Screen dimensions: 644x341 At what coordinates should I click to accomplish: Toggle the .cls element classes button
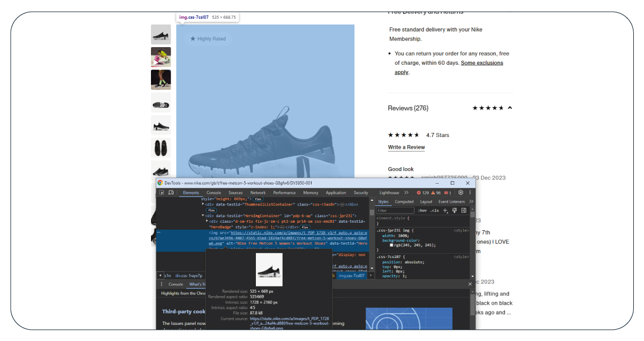pyautogui.click(x=435, y=210)
